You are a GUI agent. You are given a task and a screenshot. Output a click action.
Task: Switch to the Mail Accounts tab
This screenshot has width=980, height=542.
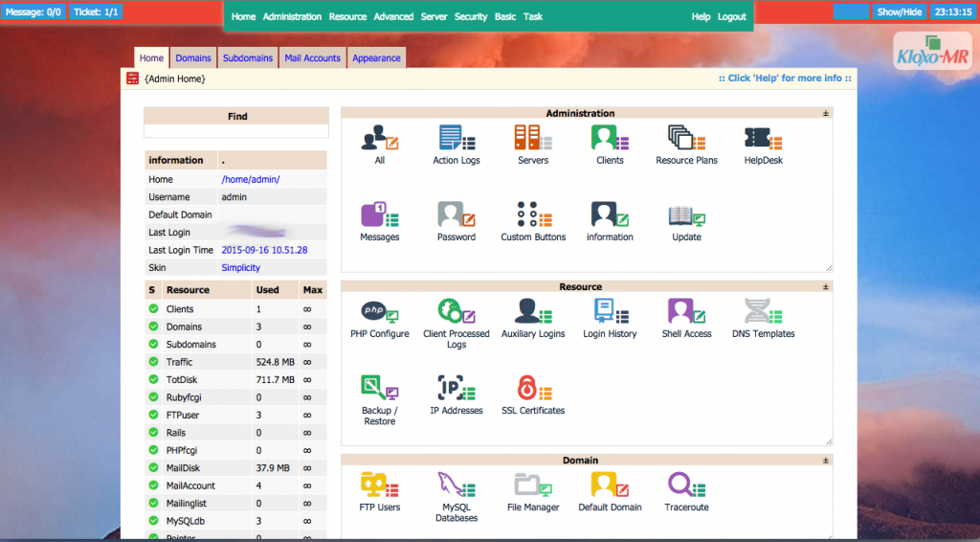(312, 58)
